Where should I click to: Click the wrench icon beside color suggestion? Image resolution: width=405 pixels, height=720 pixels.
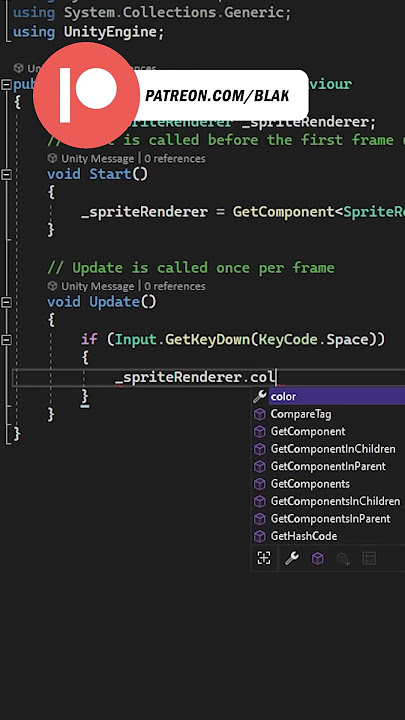[260, 396]
